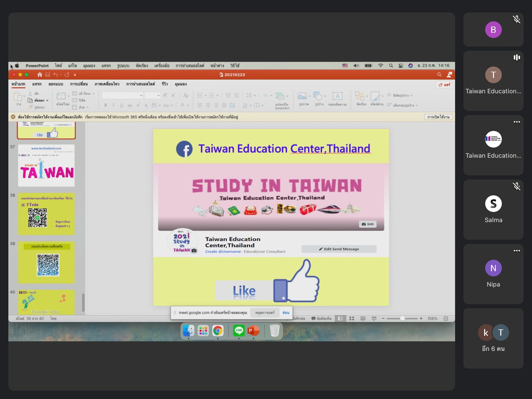Click the New Slide icon (สไลด์ใหม่)

click(x=61, y=96)
